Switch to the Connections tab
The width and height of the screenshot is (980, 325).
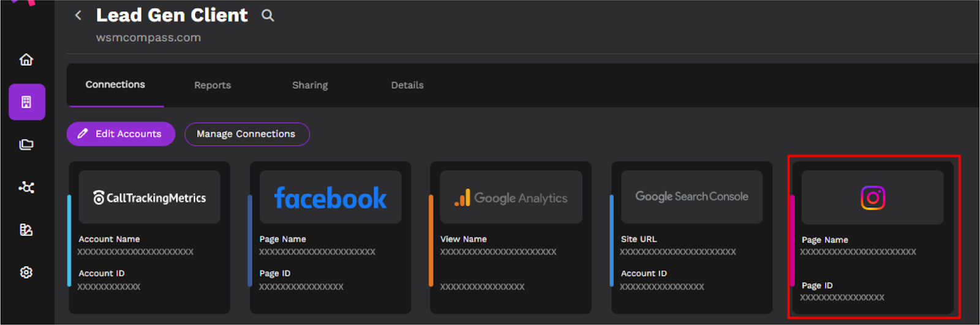[x=115, y=84]
